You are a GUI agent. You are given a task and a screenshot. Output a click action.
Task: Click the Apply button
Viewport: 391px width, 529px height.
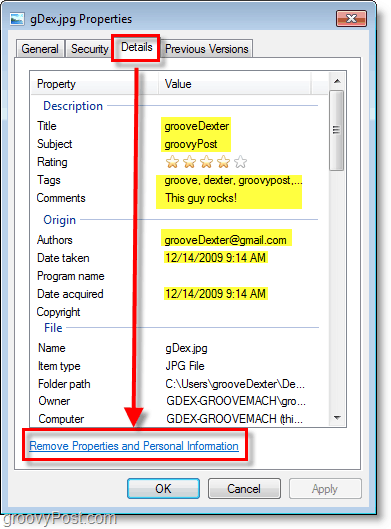point(325,489)
